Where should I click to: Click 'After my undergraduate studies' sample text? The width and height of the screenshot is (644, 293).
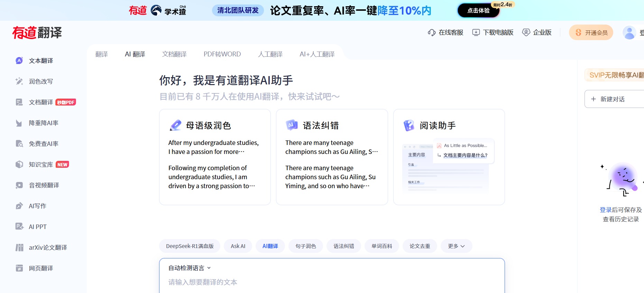(213, 147)
